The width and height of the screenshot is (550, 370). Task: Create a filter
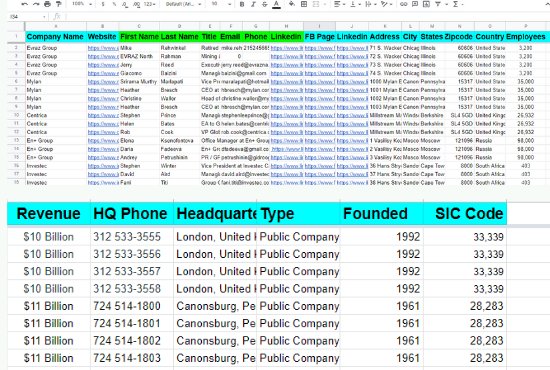(x=438, y=4)
